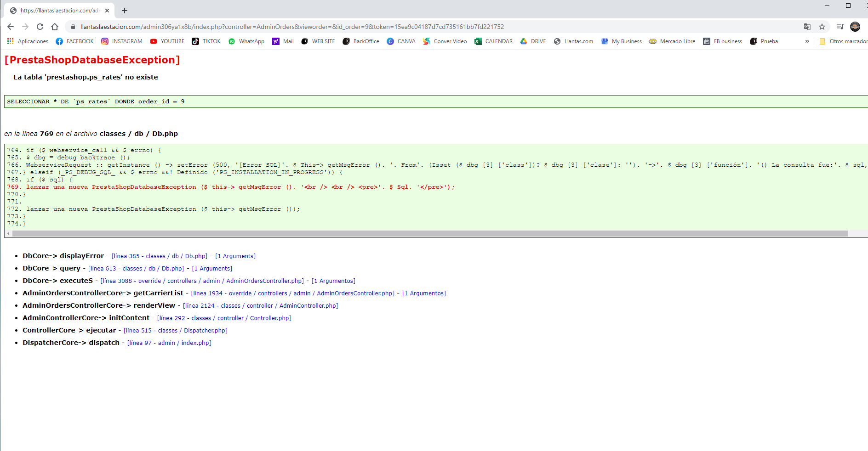Open YOUTUBE bookmark
Viewport: 868px width, 451px height.
click(167, 41)
